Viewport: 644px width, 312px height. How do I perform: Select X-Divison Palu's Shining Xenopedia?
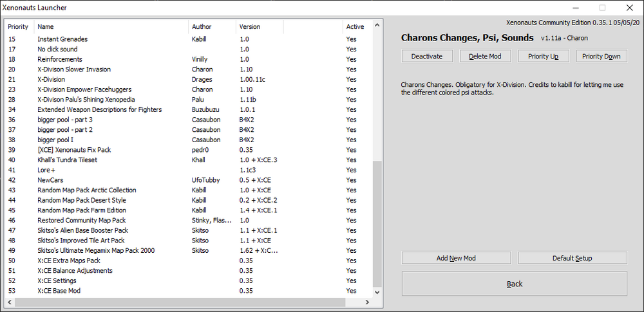click(189, 100)
